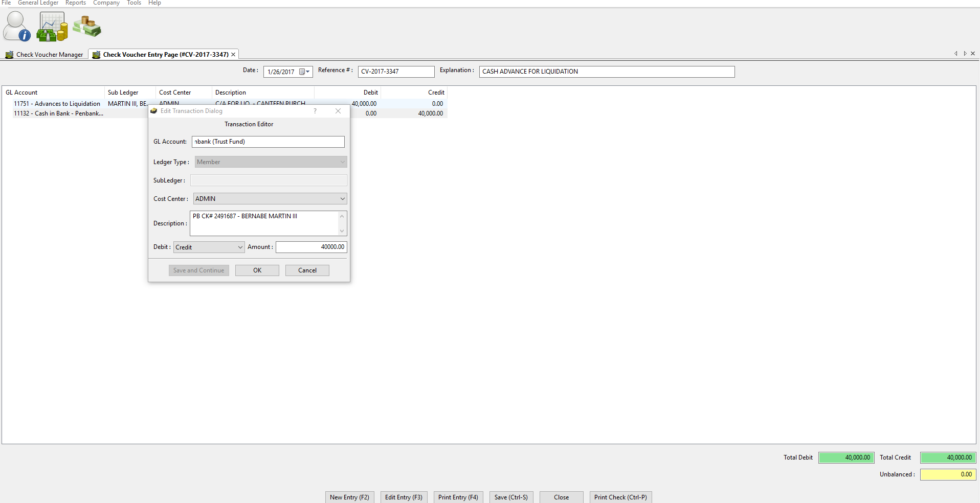This screenshot has height=503, width=980.
Task: Click Edit Entry (F3) button
Action: pyautogui.click(x=404, y=497)
